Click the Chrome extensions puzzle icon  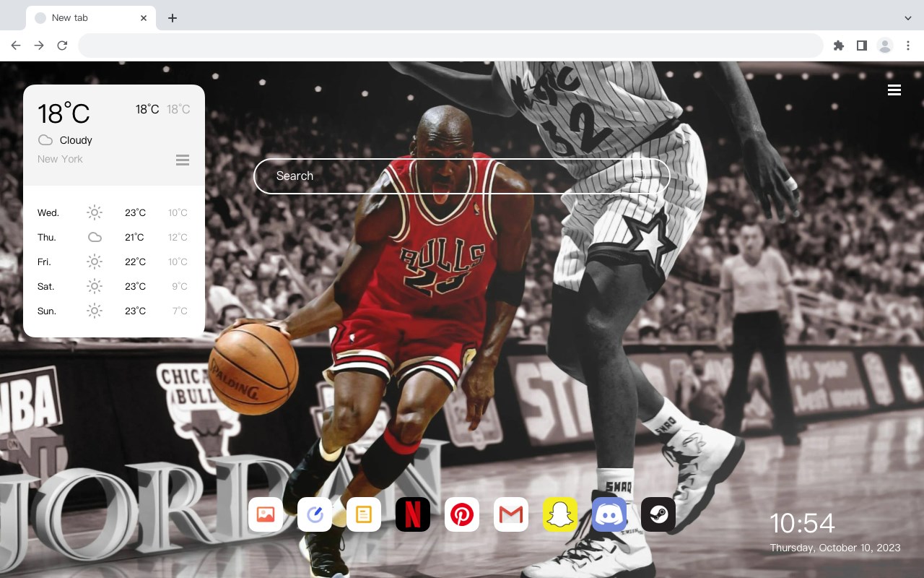[x=838, y=46]
